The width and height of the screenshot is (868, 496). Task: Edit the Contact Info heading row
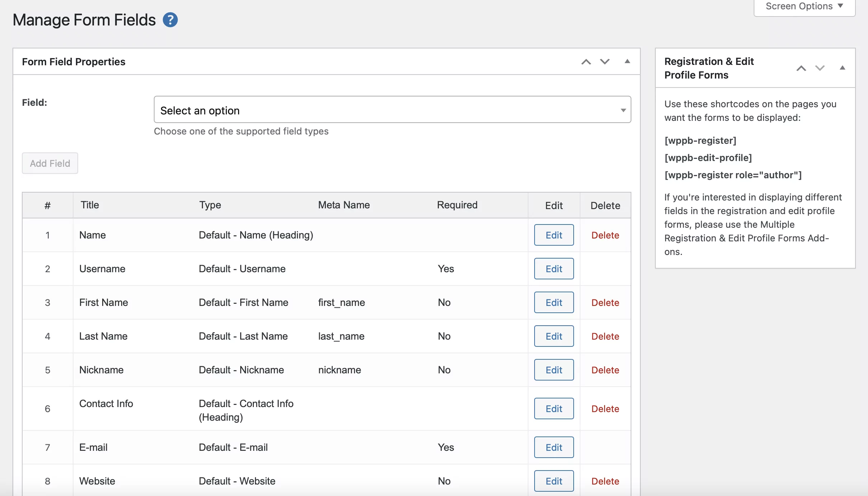click(x=554, y=409)
